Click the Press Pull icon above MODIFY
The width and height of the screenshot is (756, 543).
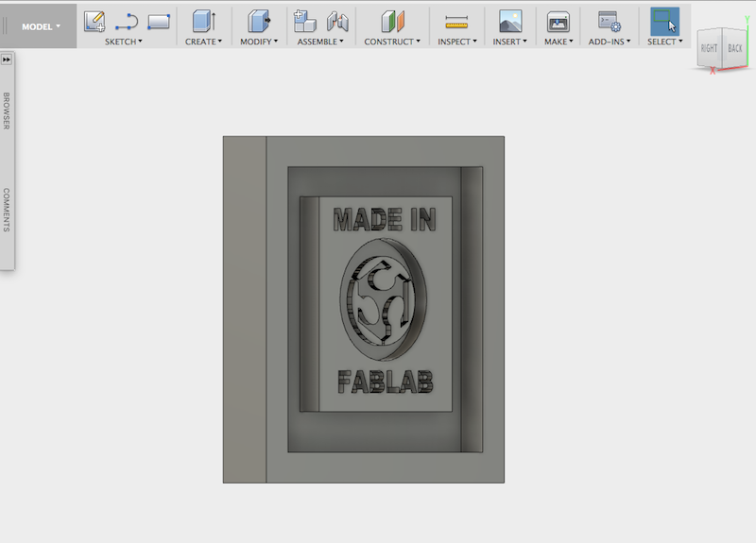(x=259, y=21)
